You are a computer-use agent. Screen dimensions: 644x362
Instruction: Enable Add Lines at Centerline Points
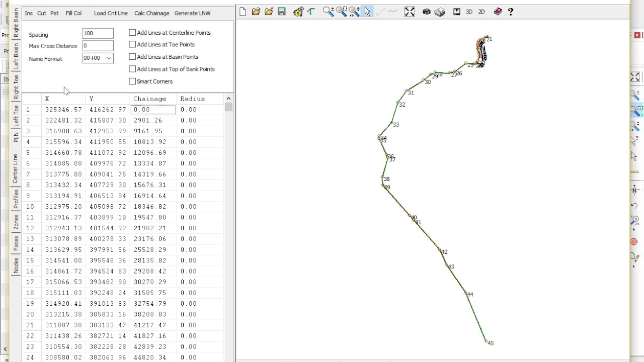pyautogui.click(x=132, y=32)
